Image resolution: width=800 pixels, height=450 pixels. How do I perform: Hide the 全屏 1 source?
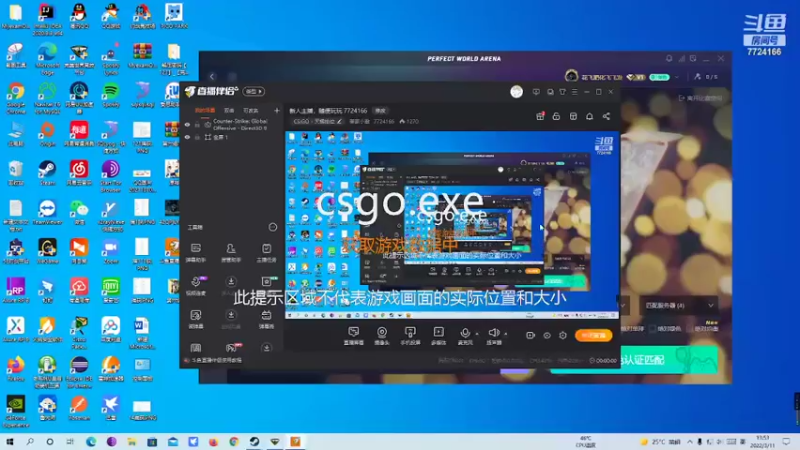coord(187,137)
